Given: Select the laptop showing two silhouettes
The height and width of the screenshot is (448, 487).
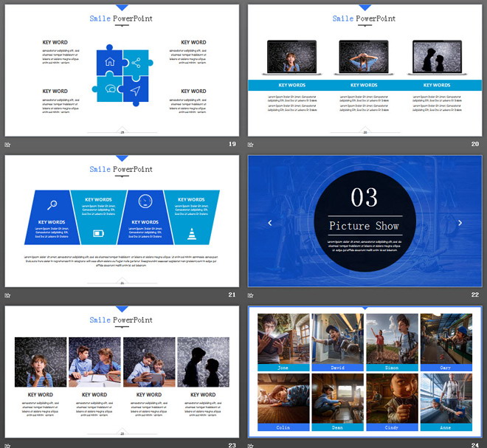Looking at the screenshot, I should coord(437,58).
